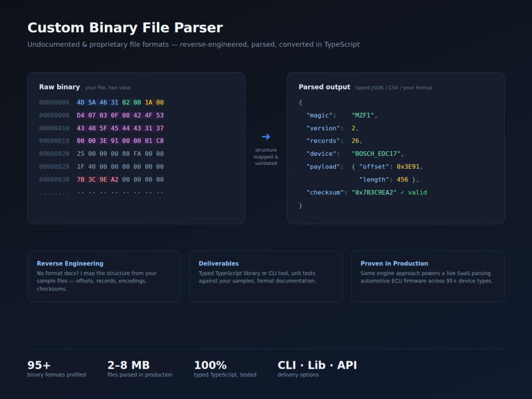Click the "BOSCH_EDC17" value
Image resolution: width=532 pixels, height=399 pixels.
click(x=376, y=154)
